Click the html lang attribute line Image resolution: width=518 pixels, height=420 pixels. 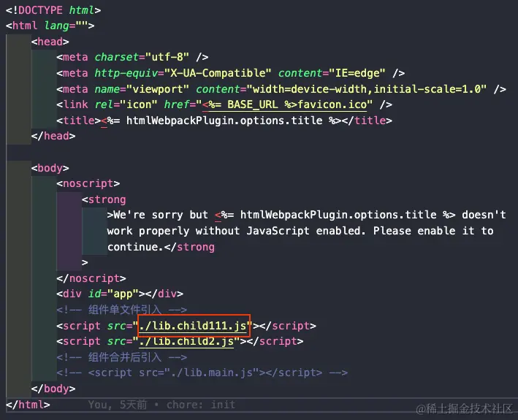50,26
